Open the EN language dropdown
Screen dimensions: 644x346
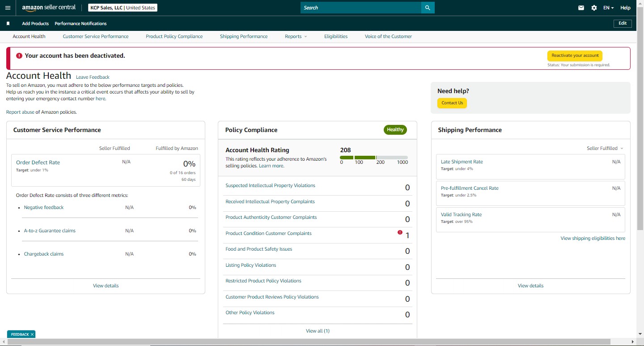pos(608,8)
